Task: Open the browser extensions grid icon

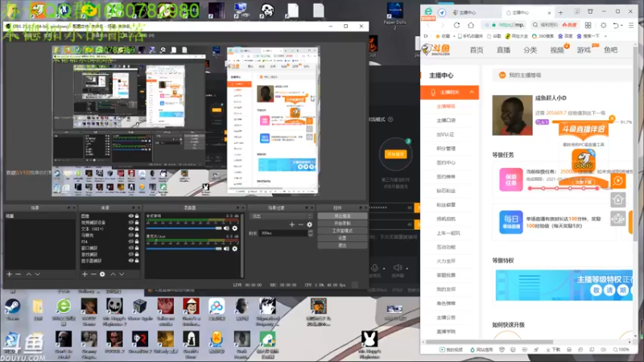Action: [588, 25]
